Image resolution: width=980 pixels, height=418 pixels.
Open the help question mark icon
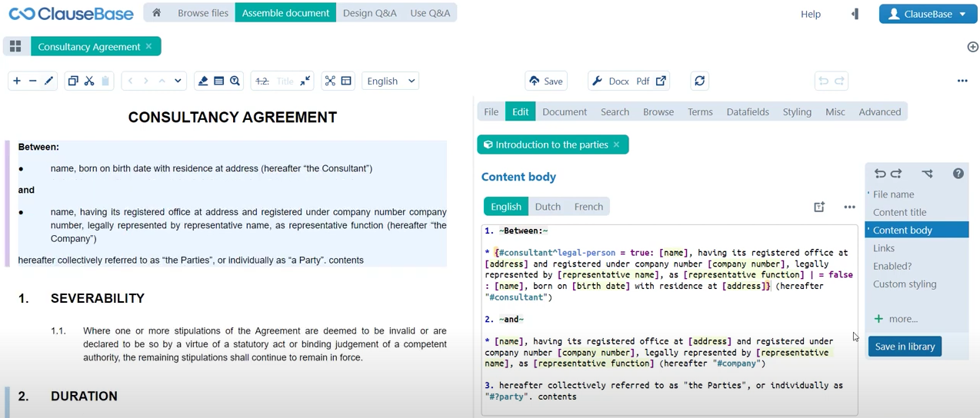958,174
